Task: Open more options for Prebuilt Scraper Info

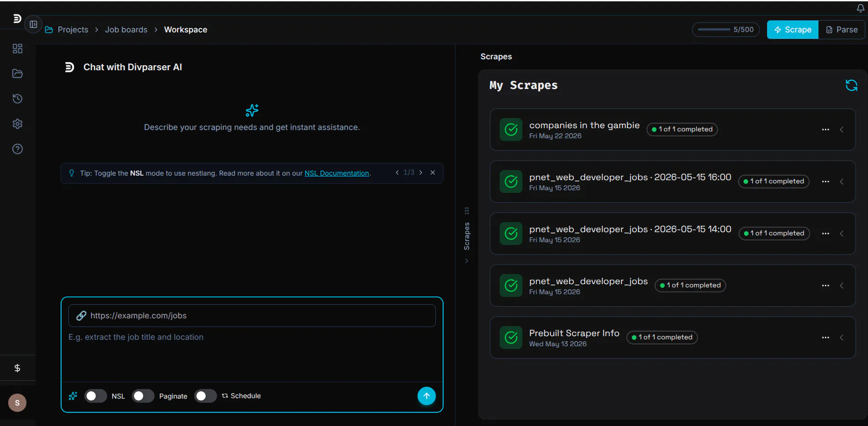Action: 825,338
